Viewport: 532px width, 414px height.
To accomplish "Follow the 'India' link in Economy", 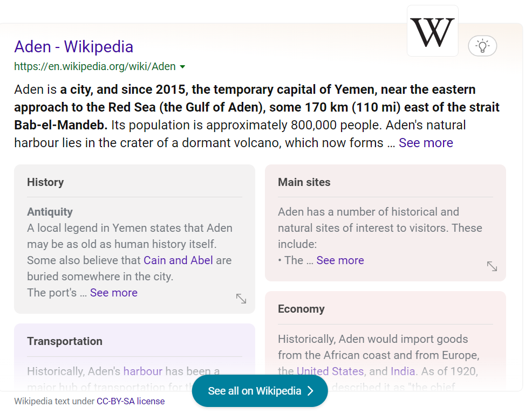I will pyautogui.click(x=403, y=371).
